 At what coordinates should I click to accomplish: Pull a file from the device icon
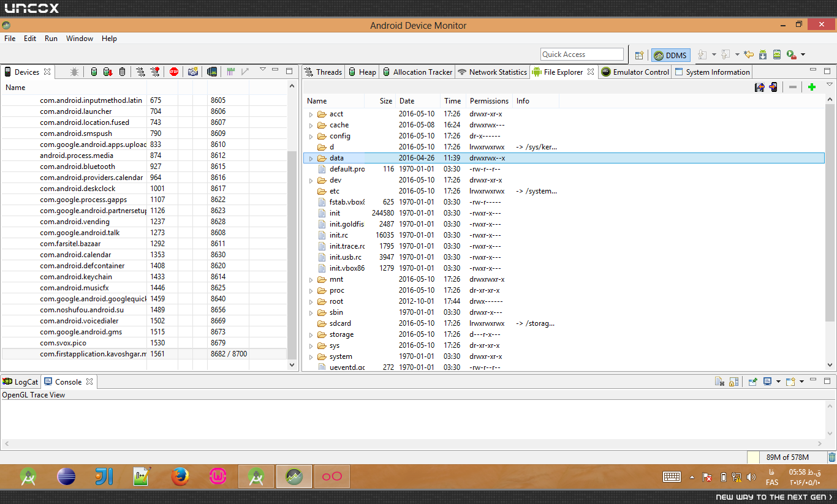pos(759,87)
